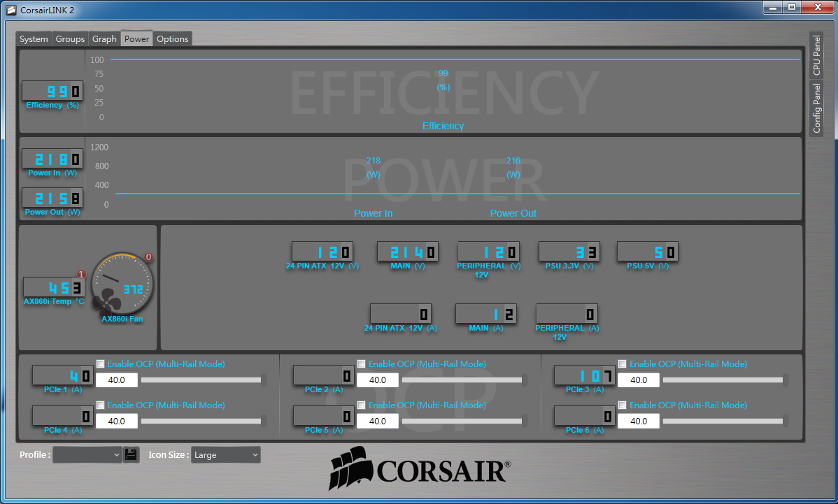The width and height of the screenshot is (838, 504).
Task: Open the CPU Panel side tab
Action: pos(816,55)
